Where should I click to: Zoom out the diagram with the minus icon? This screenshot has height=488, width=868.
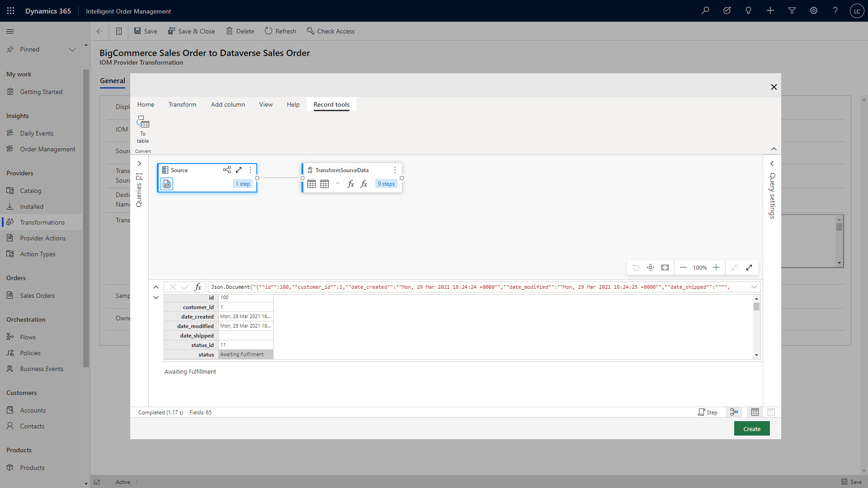point(684,267)
